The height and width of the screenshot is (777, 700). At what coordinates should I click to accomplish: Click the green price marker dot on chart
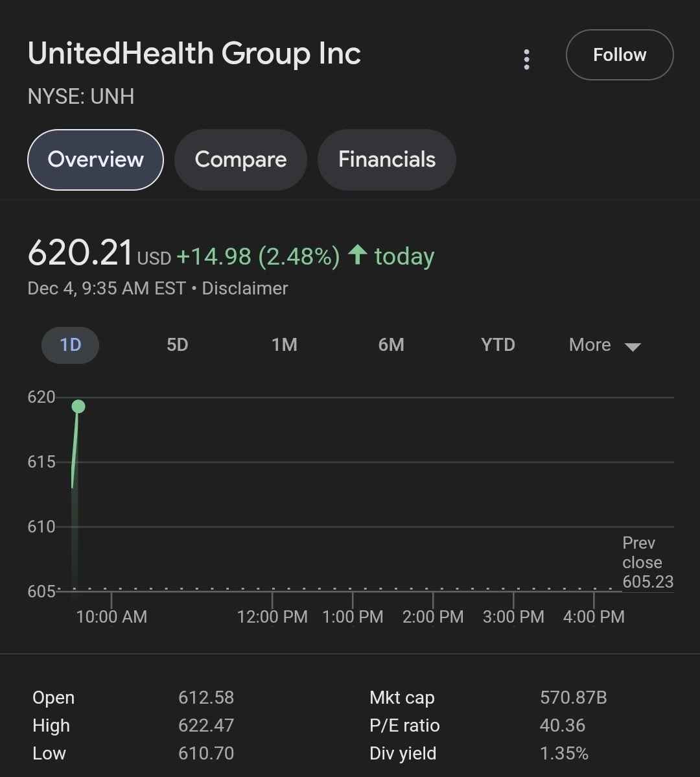(x=78, y=407)
